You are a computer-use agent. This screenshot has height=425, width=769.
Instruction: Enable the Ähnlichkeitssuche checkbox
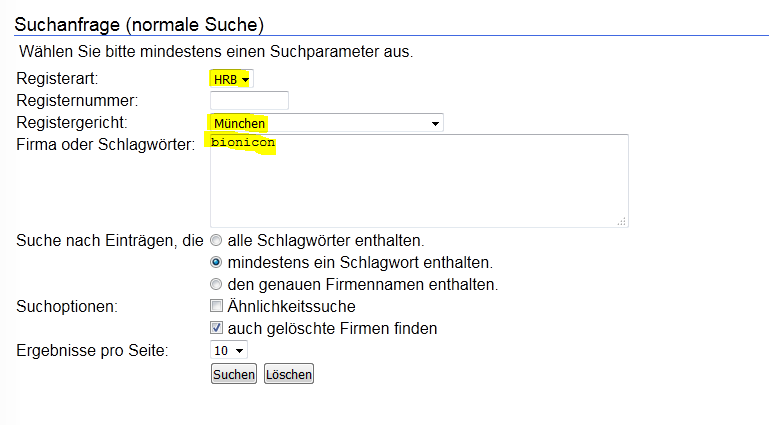[216, 307]
